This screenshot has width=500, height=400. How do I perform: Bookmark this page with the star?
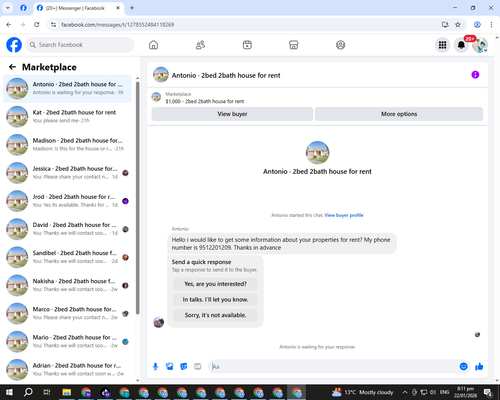point(458,24)
